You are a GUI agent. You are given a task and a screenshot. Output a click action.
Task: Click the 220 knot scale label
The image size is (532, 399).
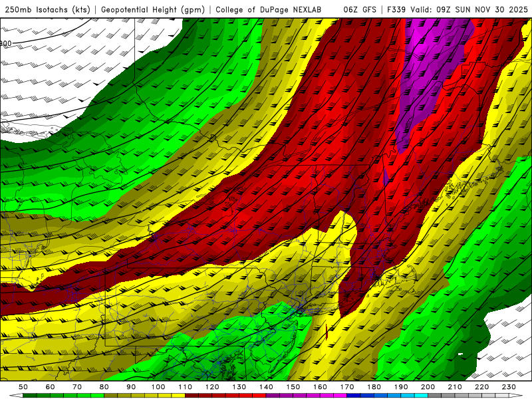tap(481, 387)
